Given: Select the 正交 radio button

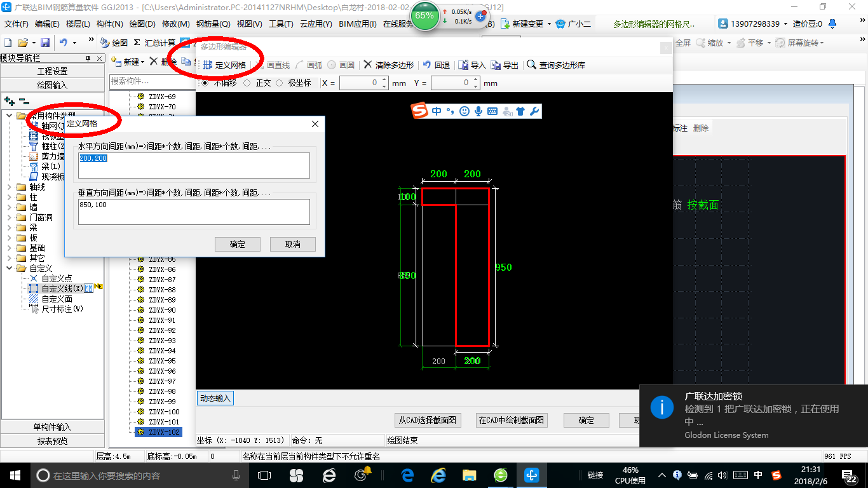Looking at the screenshot, I should pyautogui.click(x=247, y=83).
